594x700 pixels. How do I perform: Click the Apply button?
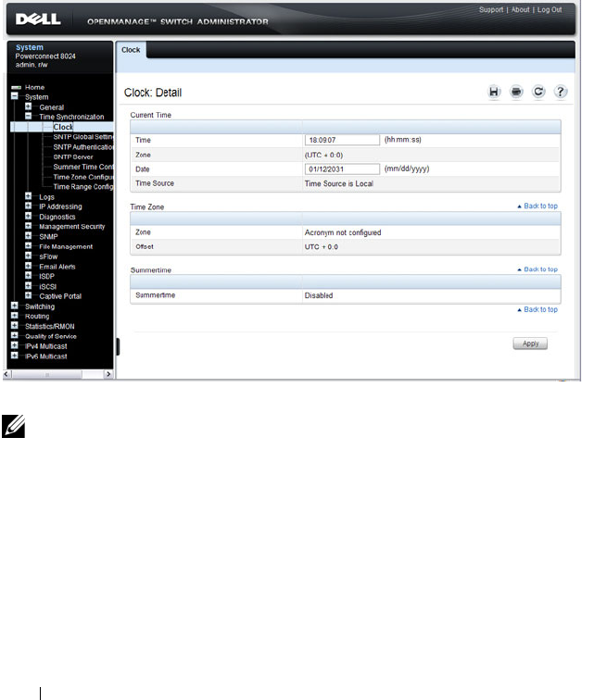[530, 344]
